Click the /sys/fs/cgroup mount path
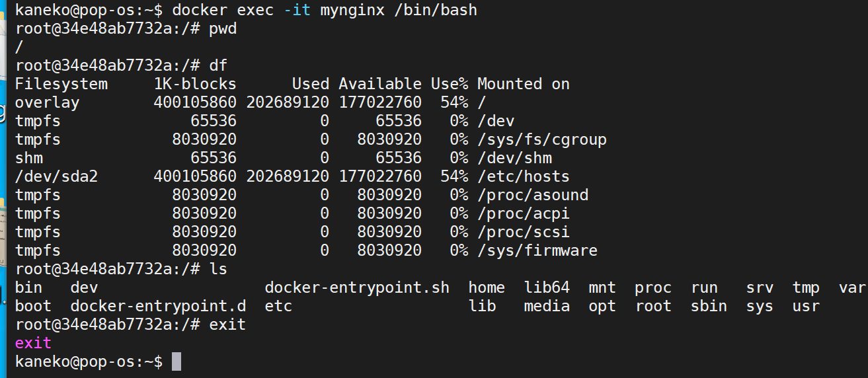 tap(542, 140)
